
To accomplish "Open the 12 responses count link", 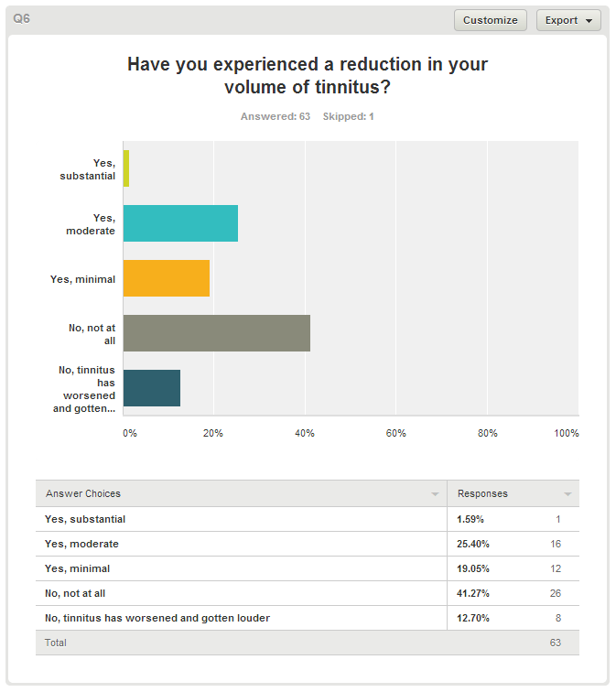I will click(x=555, y=568).
